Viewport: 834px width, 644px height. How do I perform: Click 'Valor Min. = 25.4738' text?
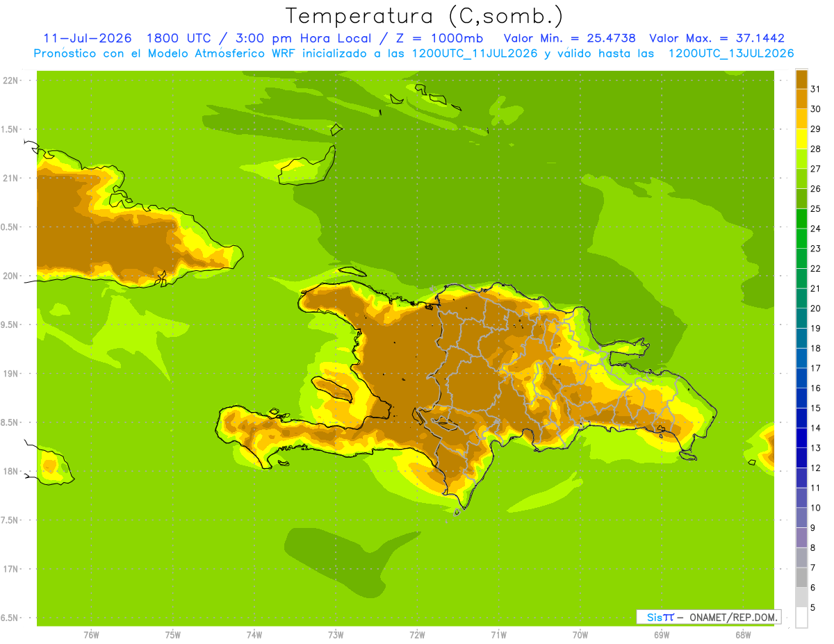pyautogui.click(x=569, y=38)
